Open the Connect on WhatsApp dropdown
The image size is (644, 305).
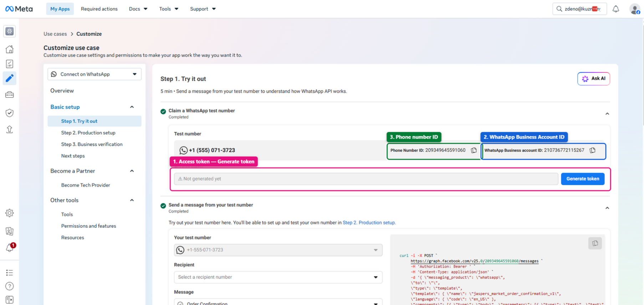tap(94, 74)
